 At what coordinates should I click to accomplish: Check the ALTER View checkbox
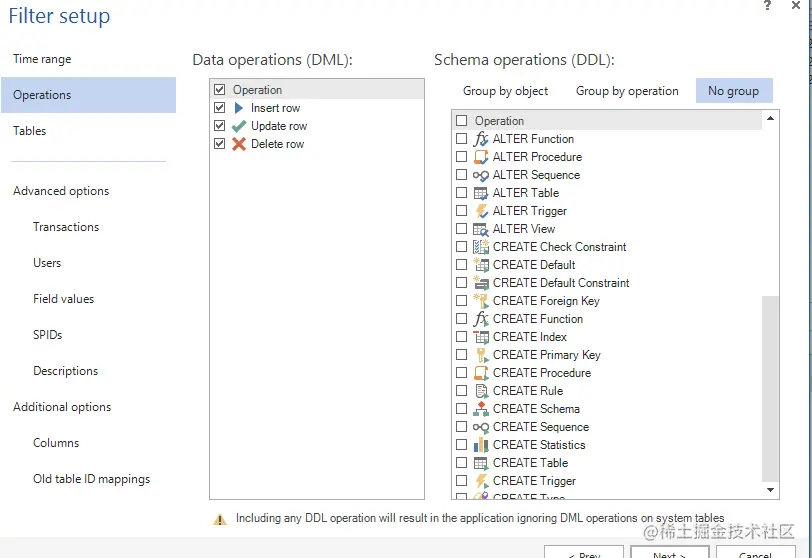[461, 229]
